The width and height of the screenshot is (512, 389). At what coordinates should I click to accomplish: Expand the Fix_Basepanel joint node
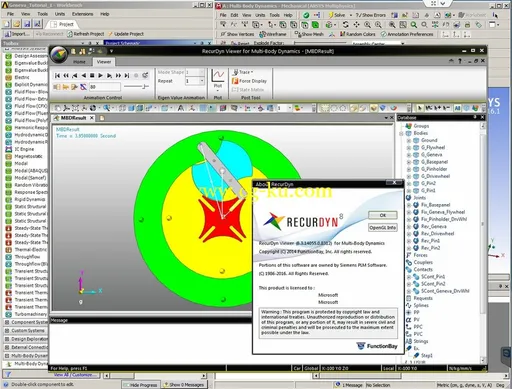point(409,205)
